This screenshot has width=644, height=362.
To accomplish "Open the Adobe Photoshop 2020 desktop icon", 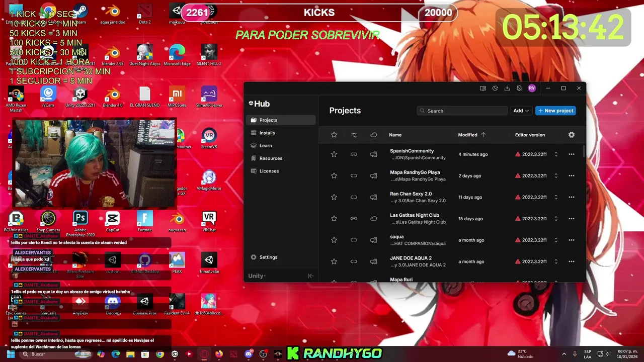I will (80, 224).
